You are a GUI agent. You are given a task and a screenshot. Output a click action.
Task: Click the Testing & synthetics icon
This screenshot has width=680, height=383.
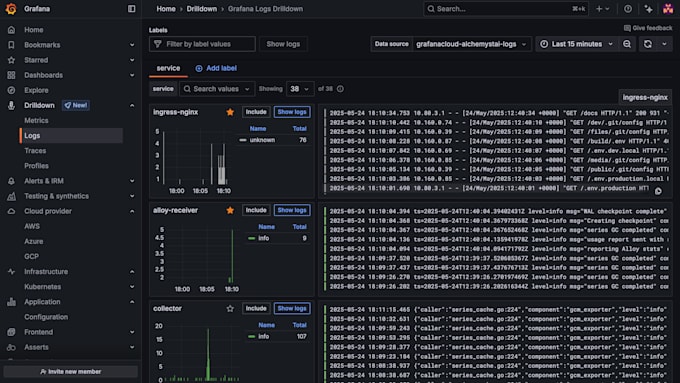pos(11,196)
